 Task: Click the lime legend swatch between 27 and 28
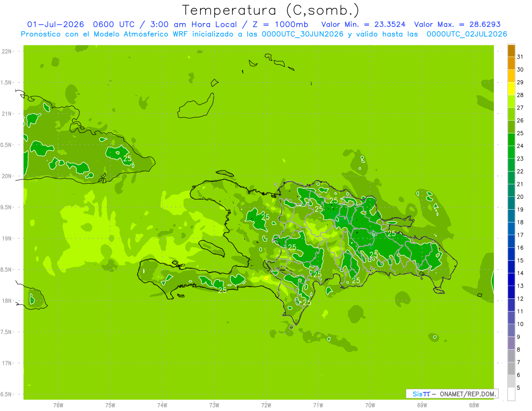tap(511, 102)
